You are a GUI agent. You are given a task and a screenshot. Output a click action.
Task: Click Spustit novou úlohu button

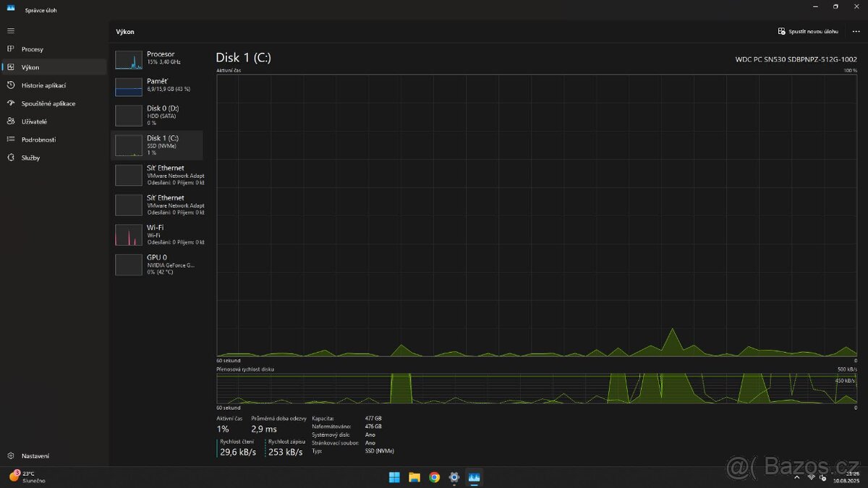(808, 32)
